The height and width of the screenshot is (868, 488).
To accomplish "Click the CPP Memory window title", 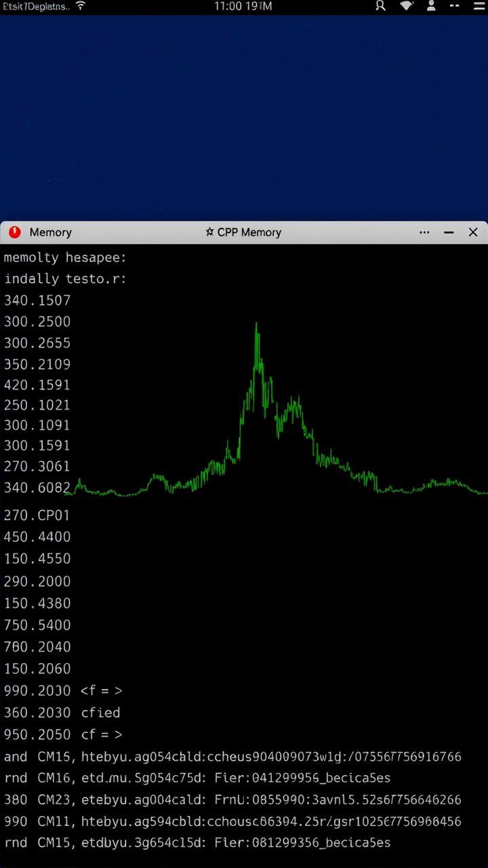I will click(249, 232).
